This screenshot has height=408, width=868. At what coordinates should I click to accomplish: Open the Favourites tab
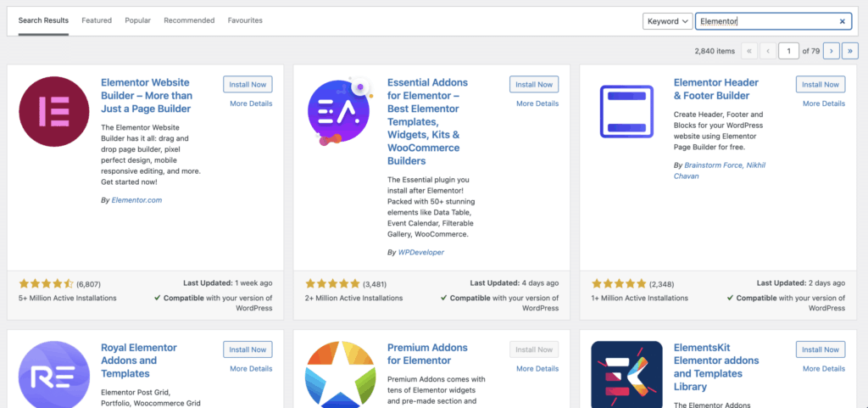tap(245, 20)
